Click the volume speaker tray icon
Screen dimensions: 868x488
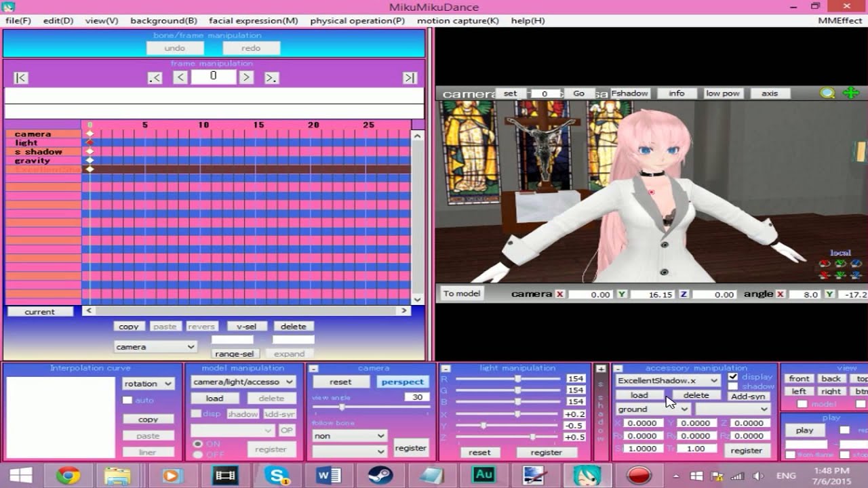pyautogui.click(x=758, y=476)
